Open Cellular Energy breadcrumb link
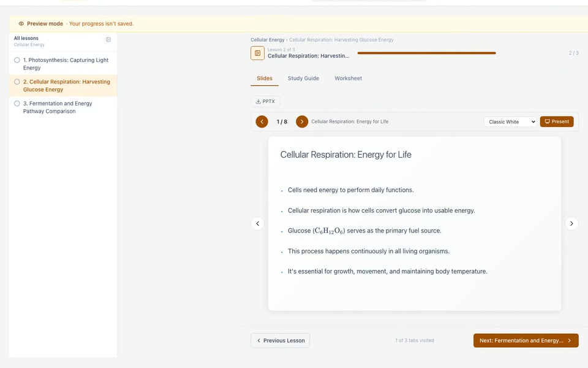Screen dimensions: 588x368 [268, 40]
